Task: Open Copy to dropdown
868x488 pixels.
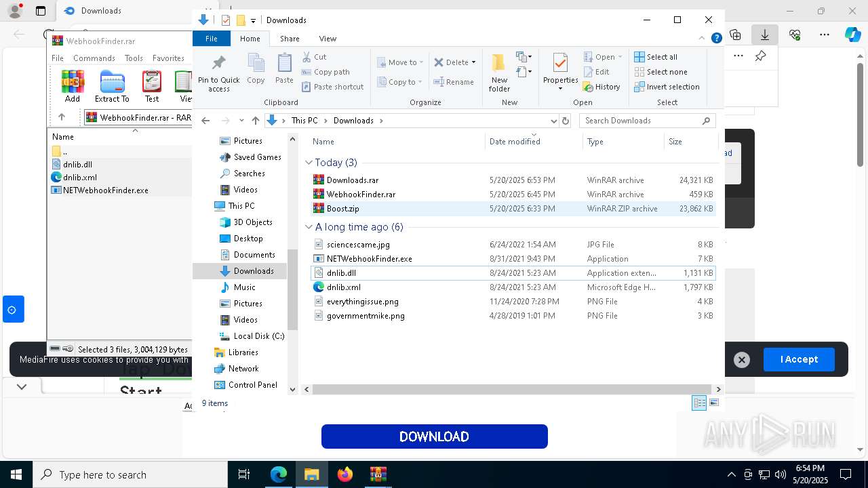Action: (400, 82)
